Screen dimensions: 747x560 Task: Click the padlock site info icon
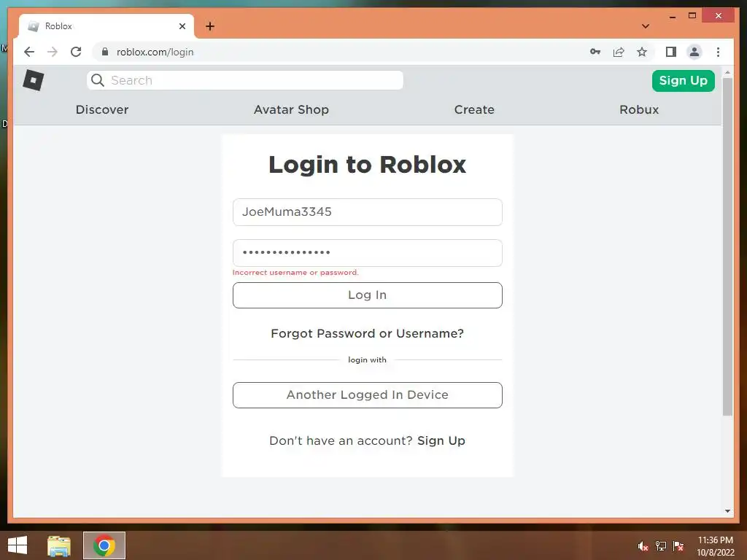105,52
